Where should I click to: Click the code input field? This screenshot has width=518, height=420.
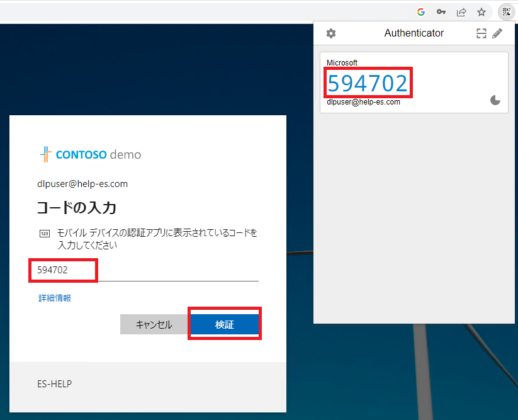pos(148,270)
